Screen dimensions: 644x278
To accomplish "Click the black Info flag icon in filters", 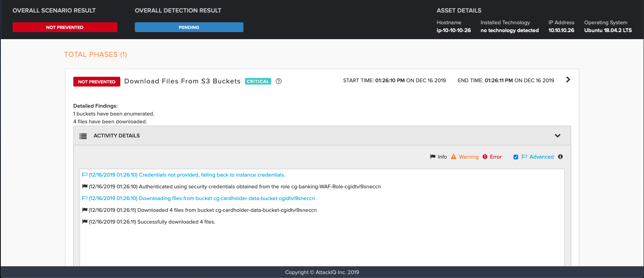I will pyautogui.click(x=433, y=157).
